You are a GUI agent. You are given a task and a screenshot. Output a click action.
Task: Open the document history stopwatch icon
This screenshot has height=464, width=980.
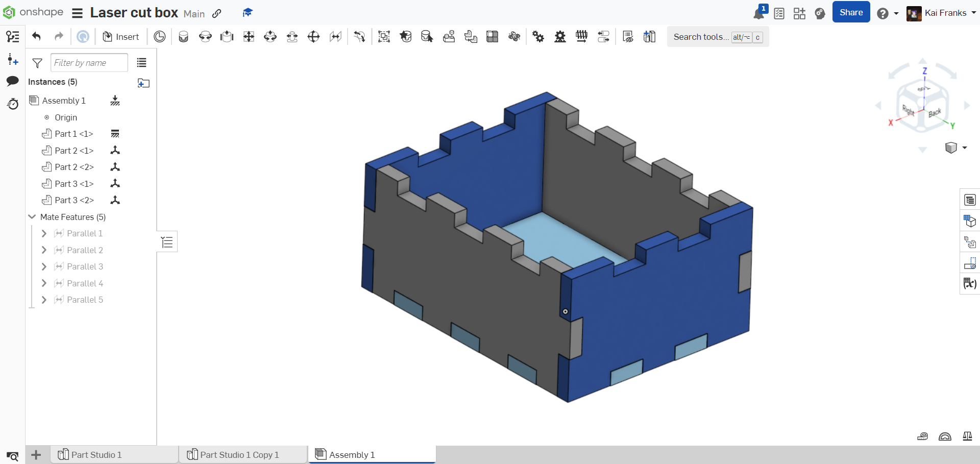click(x=13, y=104)
